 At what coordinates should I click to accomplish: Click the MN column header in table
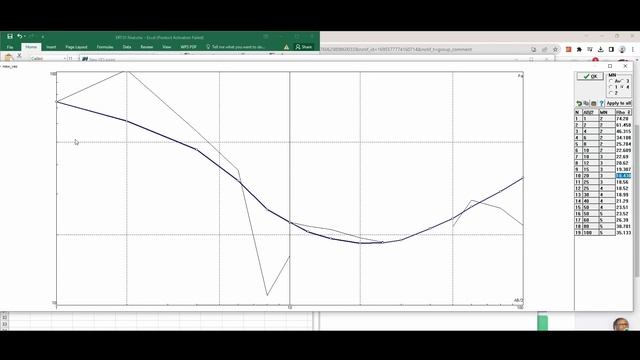(607, 112)
